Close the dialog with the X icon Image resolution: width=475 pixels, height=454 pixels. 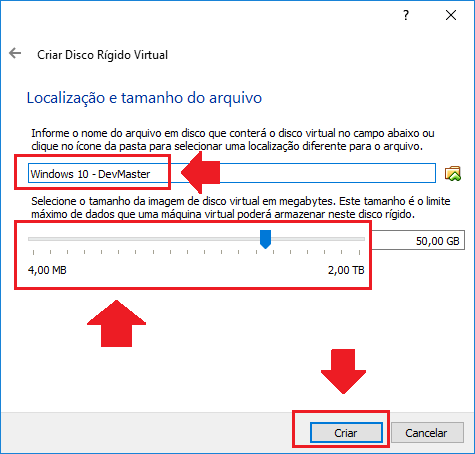451,15
